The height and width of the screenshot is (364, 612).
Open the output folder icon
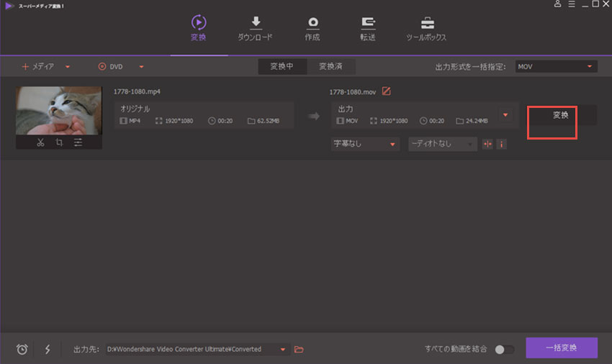(x=299, y=349)
